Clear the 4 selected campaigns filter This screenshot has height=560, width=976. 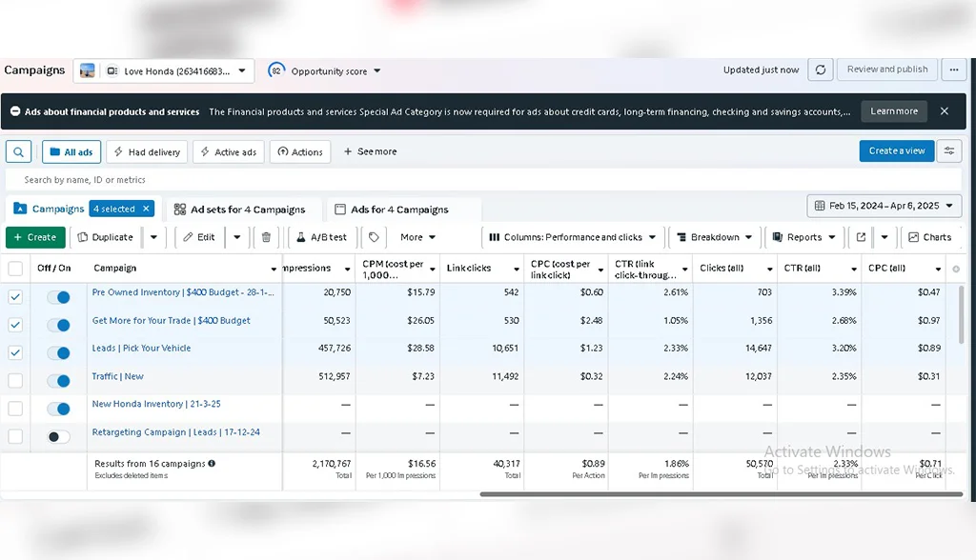pyautogui.click(x=146, y=209)
